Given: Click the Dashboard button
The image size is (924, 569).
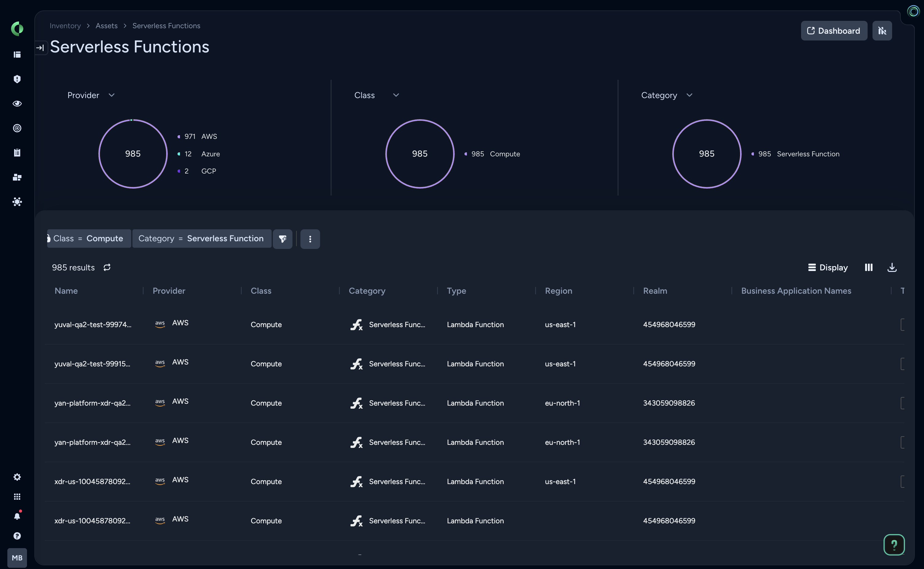Looking at the screenshot, I should (x=834, y=31).
